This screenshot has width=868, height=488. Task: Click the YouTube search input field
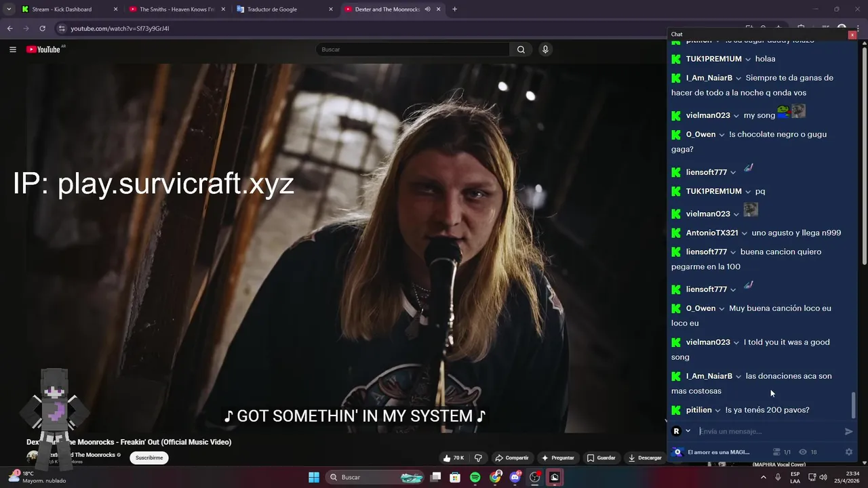tap(412, 49)
